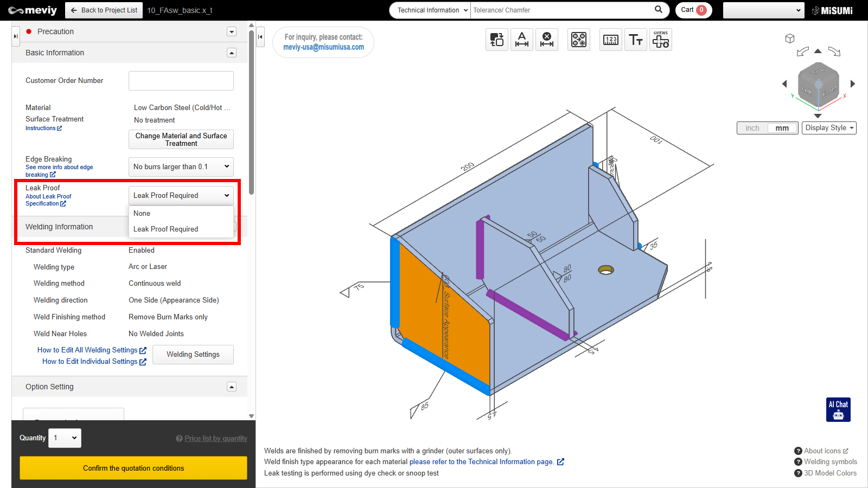868x488 pixels.
Task: Open the Display Style dropdown
Action: pos(829,128)
